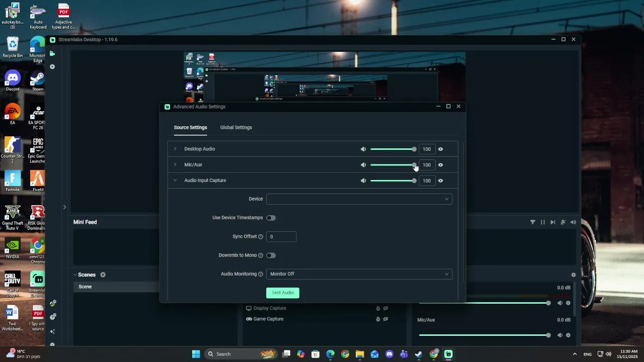Lock the Game Capture source
Image resolution: width=644 pixels, height=362 pixels.
(x=378, y=319)
